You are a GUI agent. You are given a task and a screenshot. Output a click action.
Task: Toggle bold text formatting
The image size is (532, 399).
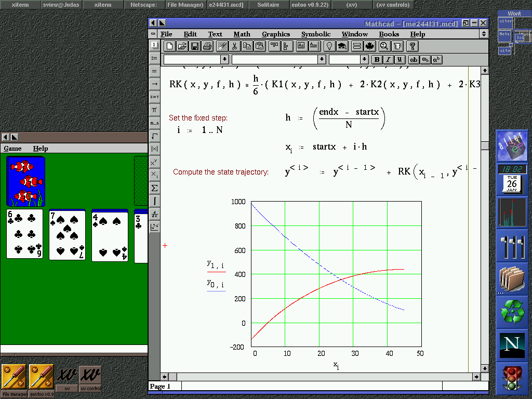tap(377, 60)
